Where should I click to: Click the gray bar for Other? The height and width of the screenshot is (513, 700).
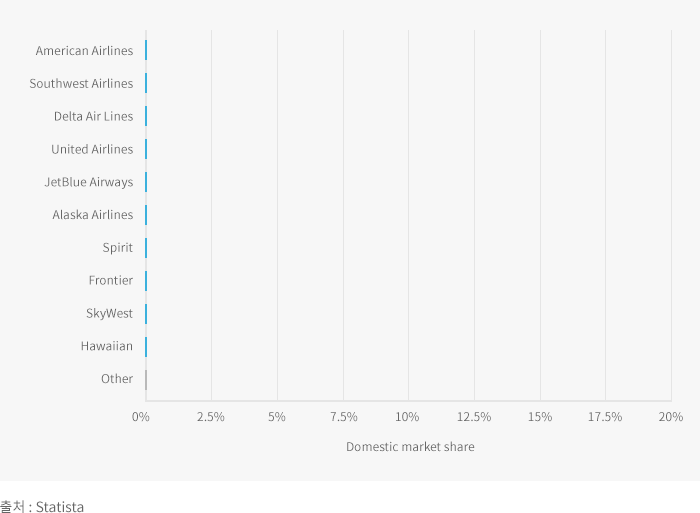(146, 379)
